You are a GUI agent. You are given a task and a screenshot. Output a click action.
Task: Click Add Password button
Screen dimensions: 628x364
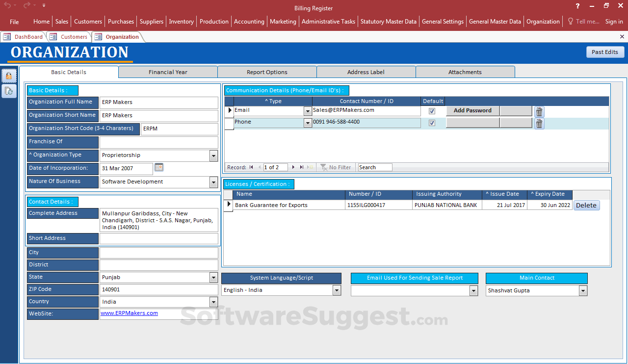pos(472,111)
